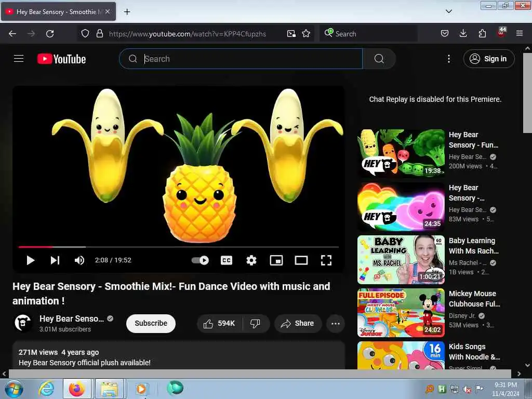Click the site padlock icon
This screenshot has height=399, width=532.
point(99,34)
